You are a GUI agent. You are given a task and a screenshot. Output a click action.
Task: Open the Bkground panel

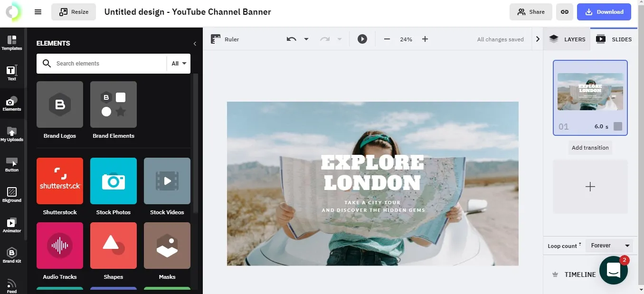(x=12, y=195)
